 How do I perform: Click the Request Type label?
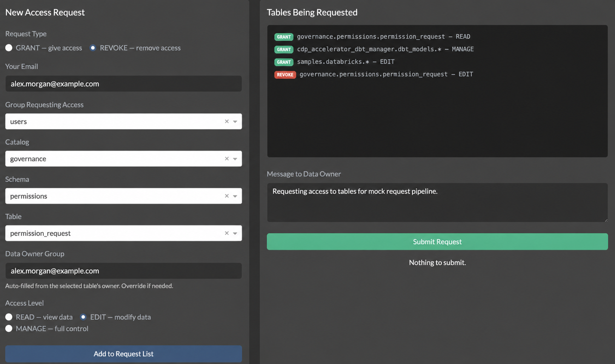pyautogui.click(x=26, y=34)
